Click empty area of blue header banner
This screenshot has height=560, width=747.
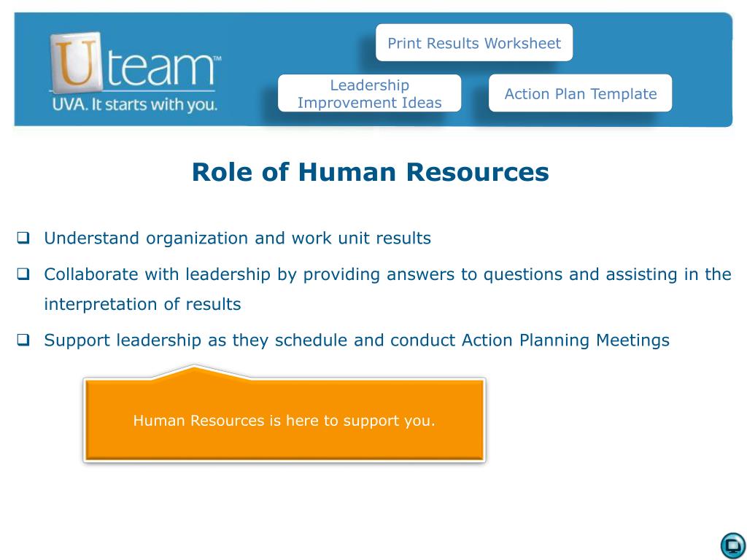click(700, 43)
